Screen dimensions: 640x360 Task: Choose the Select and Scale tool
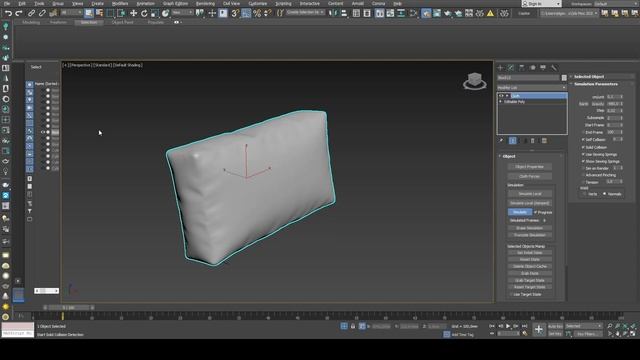155,13
